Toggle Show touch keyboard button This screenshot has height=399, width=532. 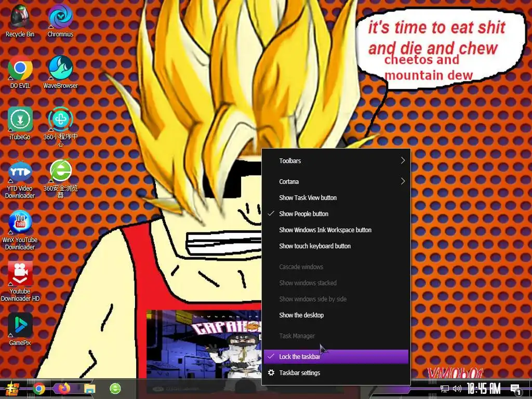336,246
